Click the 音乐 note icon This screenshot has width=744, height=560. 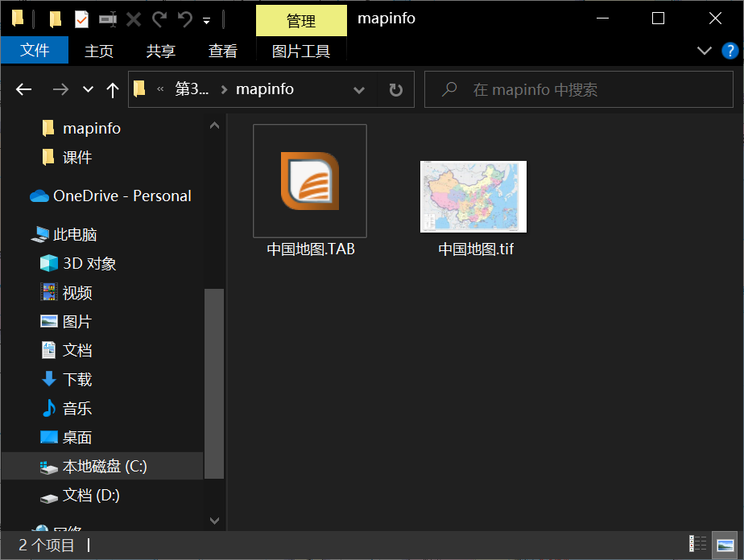[x=48, y=408]
